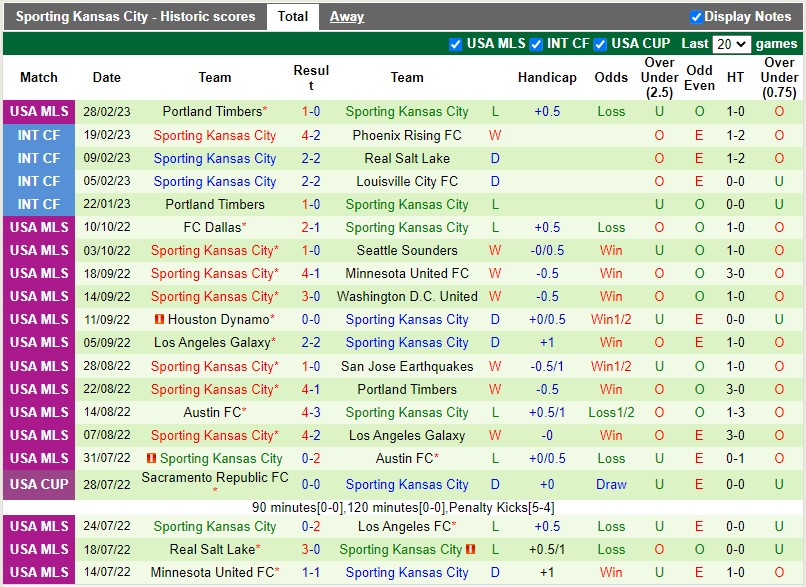
Task: Click red card icon beside Houston Dynamo
Action: (x=159, y=319)
